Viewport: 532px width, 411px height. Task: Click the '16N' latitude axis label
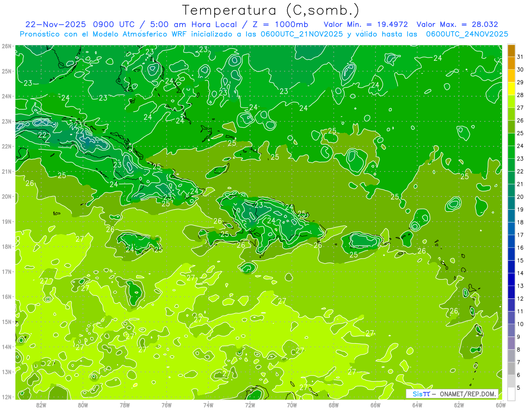point(7,297)
